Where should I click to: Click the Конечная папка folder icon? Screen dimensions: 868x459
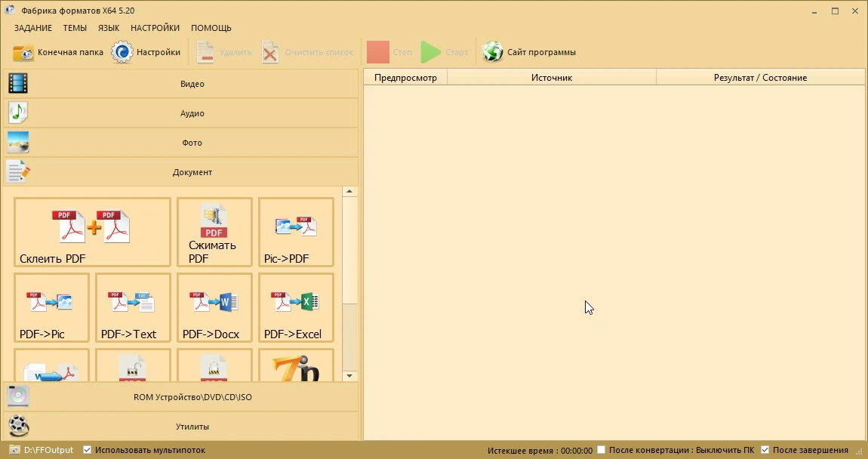(x=23, y=53)
